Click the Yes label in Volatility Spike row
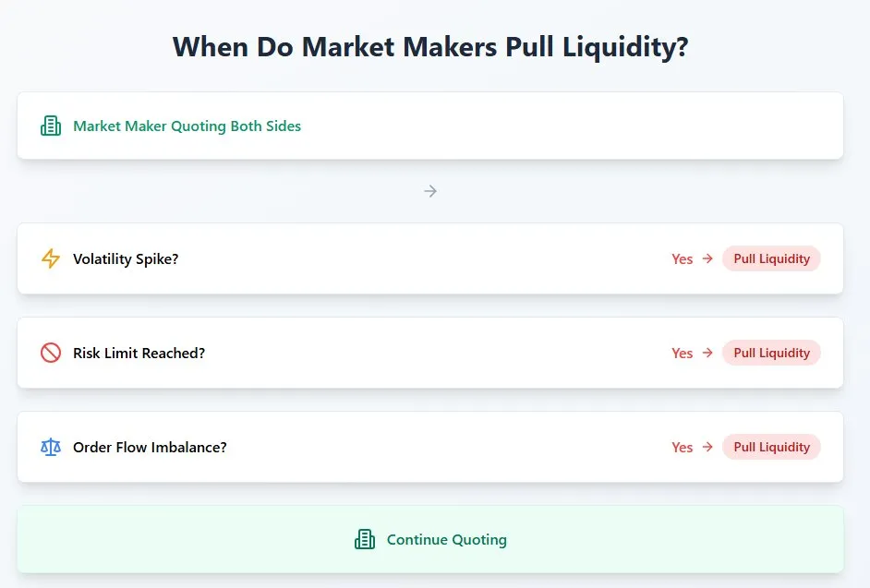The height and width of the screenshot is (588, 870). 682,259
